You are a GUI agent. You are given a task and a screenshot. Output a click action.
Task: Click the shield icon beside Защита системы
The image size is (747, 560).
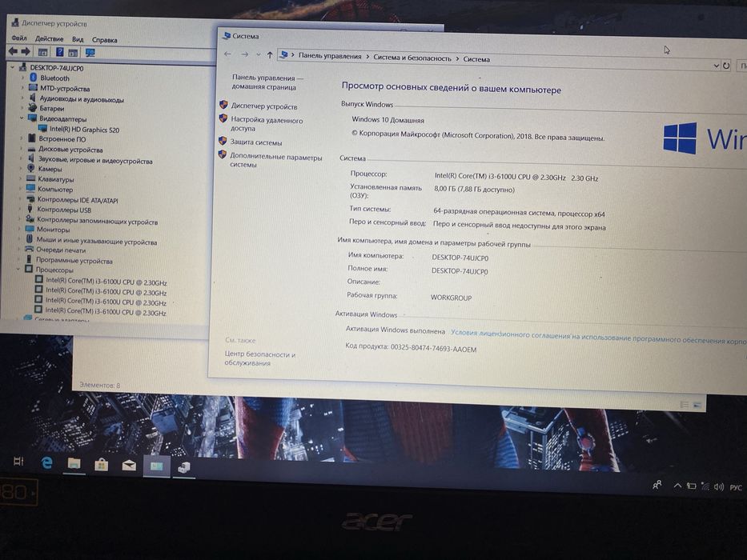[x=223, y=141]
